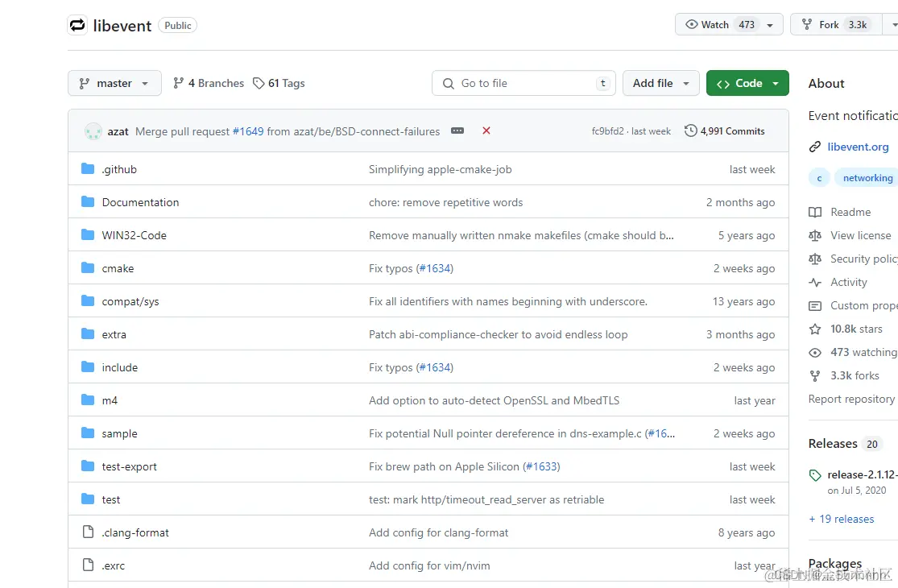Expand the Add file dropdown
This screenshot has height=588, width=898.
click(x=661, y=83)
